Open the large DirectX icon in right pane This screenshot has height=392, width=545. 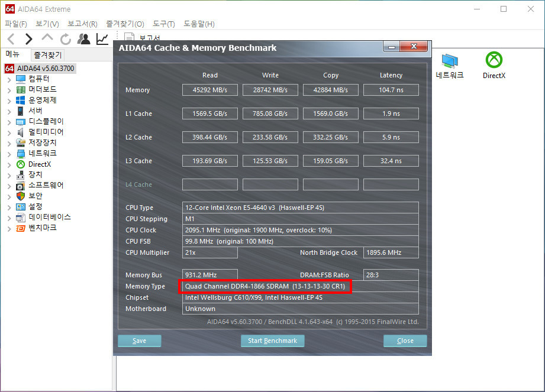tap(494, 60)
